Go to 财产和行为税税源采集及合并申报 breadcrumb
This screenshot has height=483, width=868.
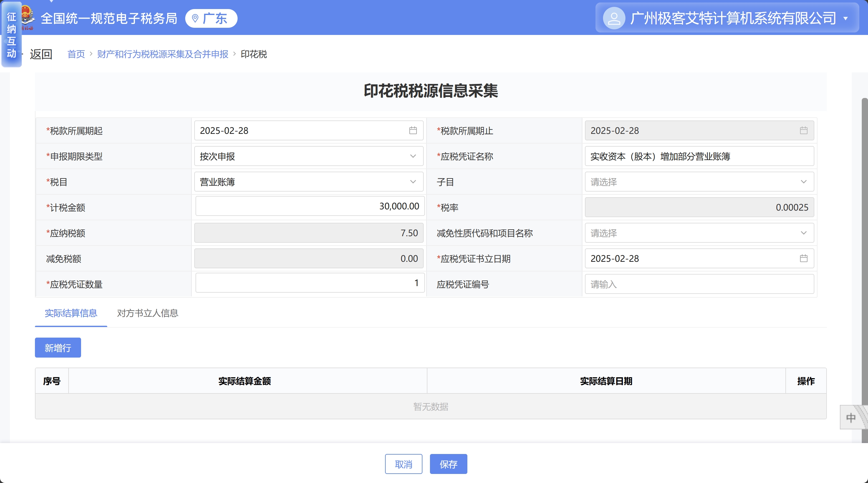click(x=162, y=54)
